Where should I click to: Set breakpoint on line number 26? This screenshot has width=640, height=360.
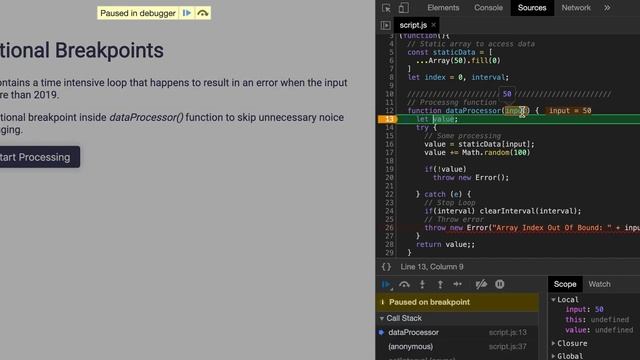pyautogui.click(x=389, y=228)
